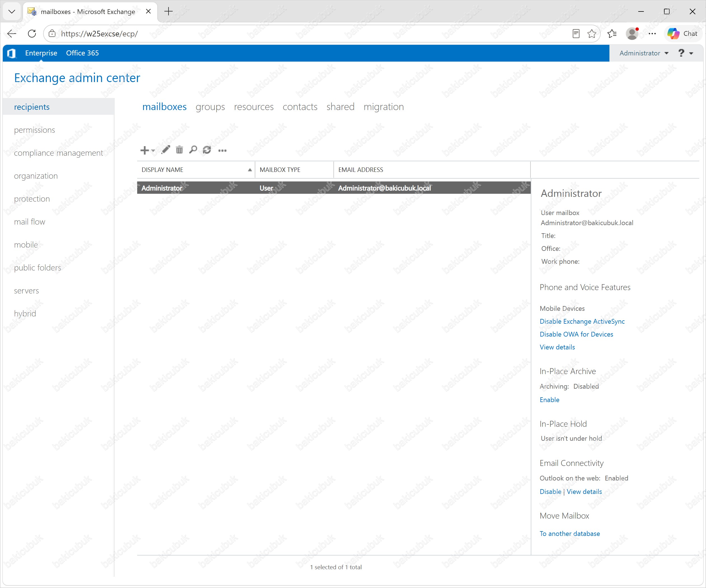Disable Outlook on the web

coord(550,491)
